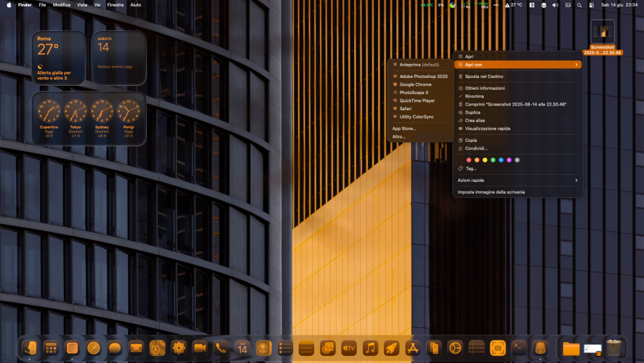Open Contacts from the Dock
This screenshot has width=644, height=363.
263,348
